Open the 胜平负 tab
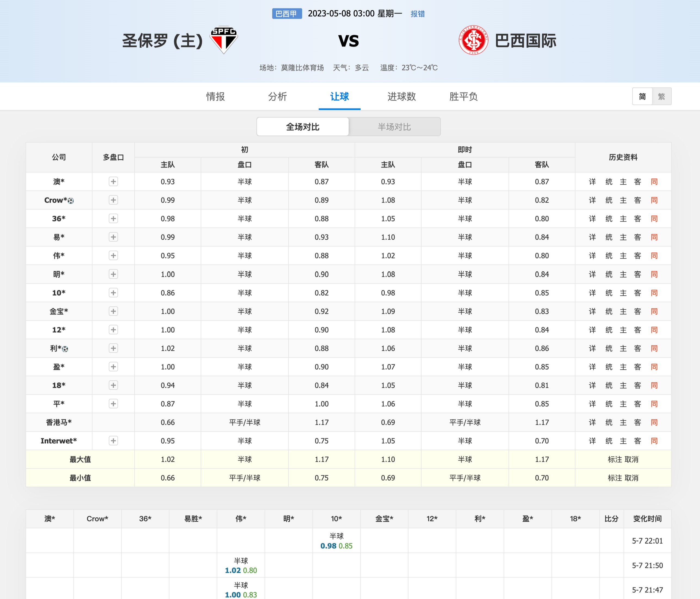 pyautogui.click(x=463, y=97)
